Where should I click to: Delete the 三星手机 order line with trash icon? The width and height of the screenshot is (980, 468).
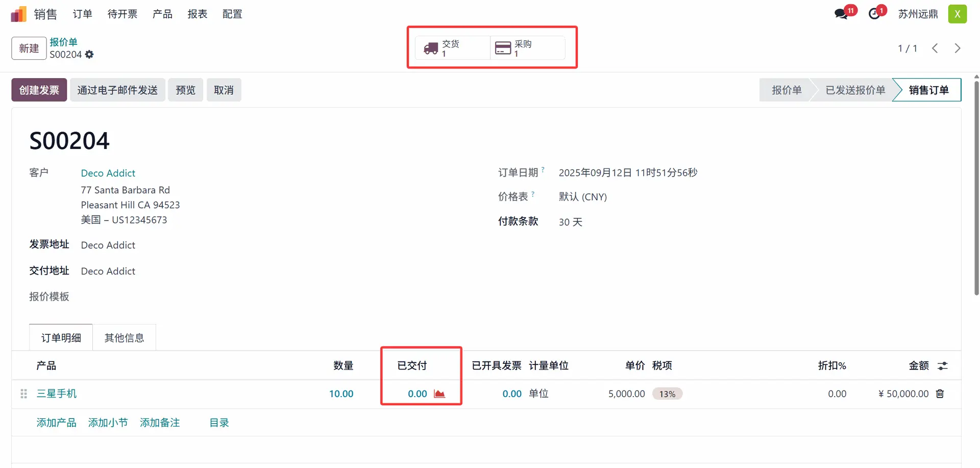click(x=940, y=393)
